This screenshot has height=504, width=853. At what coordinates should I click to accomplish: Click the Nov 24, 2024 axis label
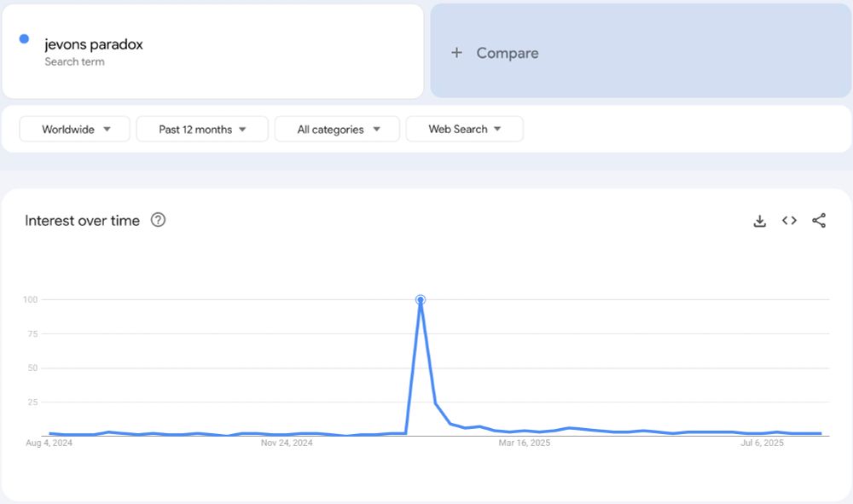point(287,443)
